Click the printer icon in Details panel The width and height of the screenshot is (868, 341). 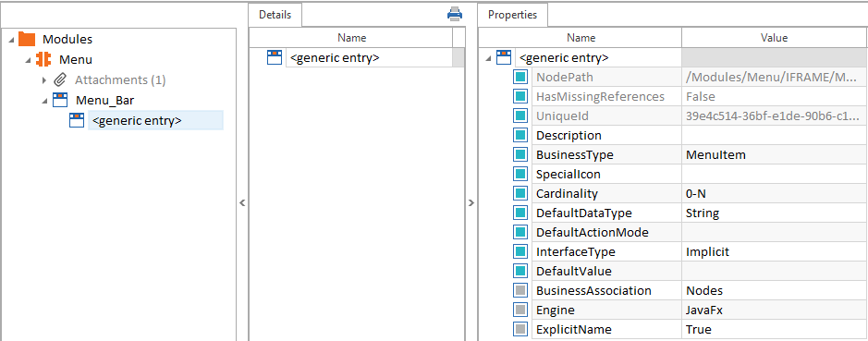tap(455, 14)
